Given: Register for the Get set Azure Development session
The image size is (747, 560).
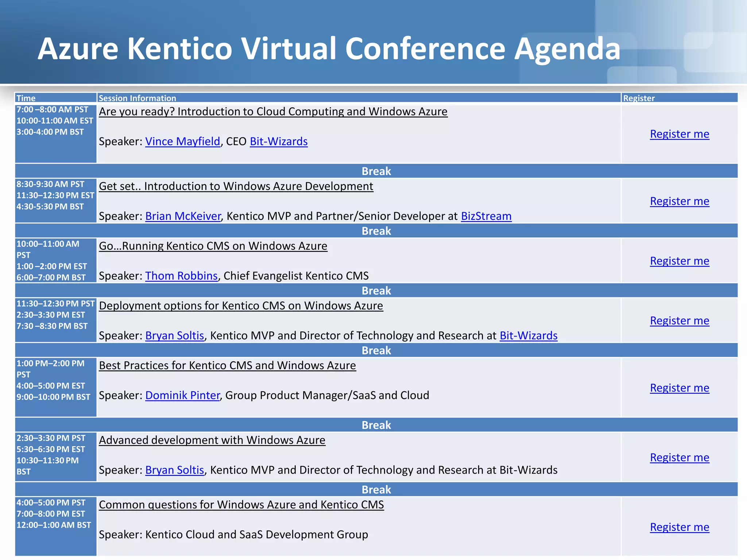Looking at the screenshot, I should tap(680, 201).
